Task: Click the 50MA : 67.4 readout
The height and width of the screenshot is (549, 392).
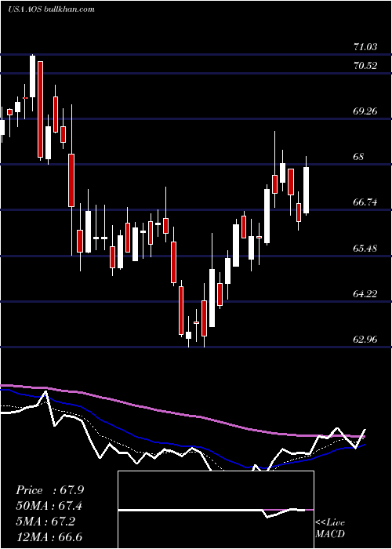Action: 49,506
